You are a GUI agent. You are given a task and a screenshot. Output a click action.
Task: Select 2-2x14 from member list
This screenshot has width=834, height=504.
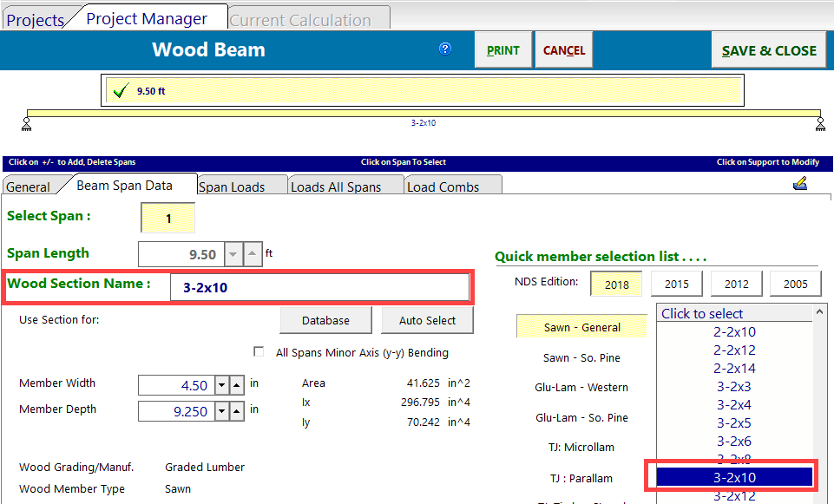[x=734, y=368]
